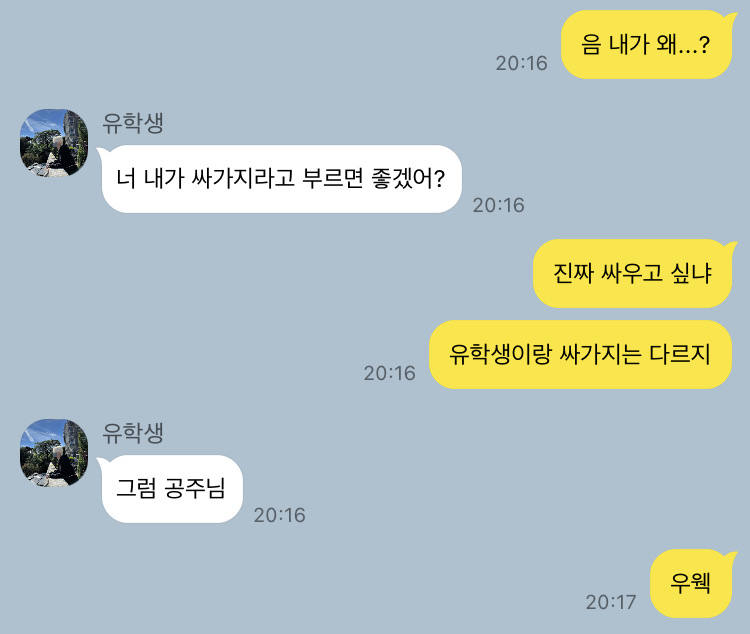750x634 pixels.
Task: Click the timestamp beside '유학생이랑 싸가지는 다르지'
Action: coord(389,373)
